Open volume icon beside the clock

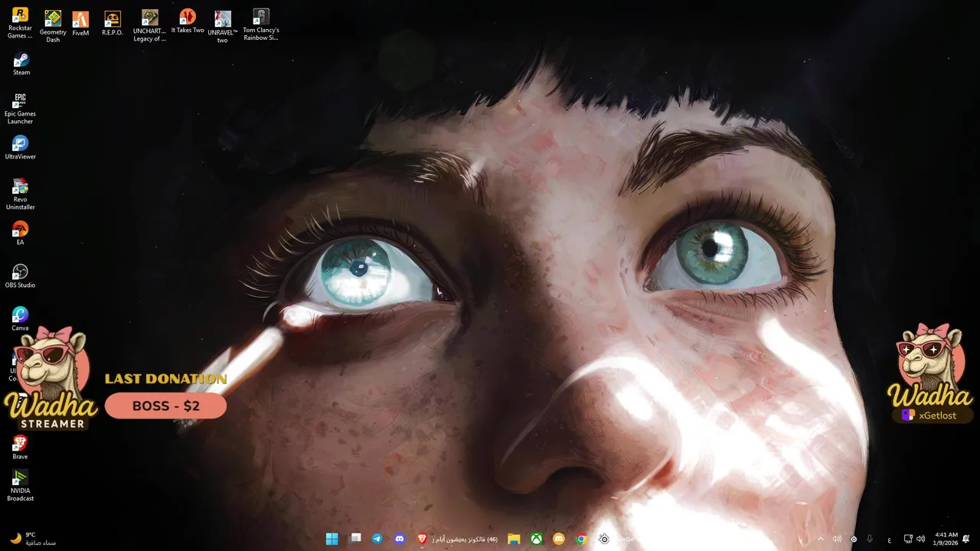click(920, 539)
